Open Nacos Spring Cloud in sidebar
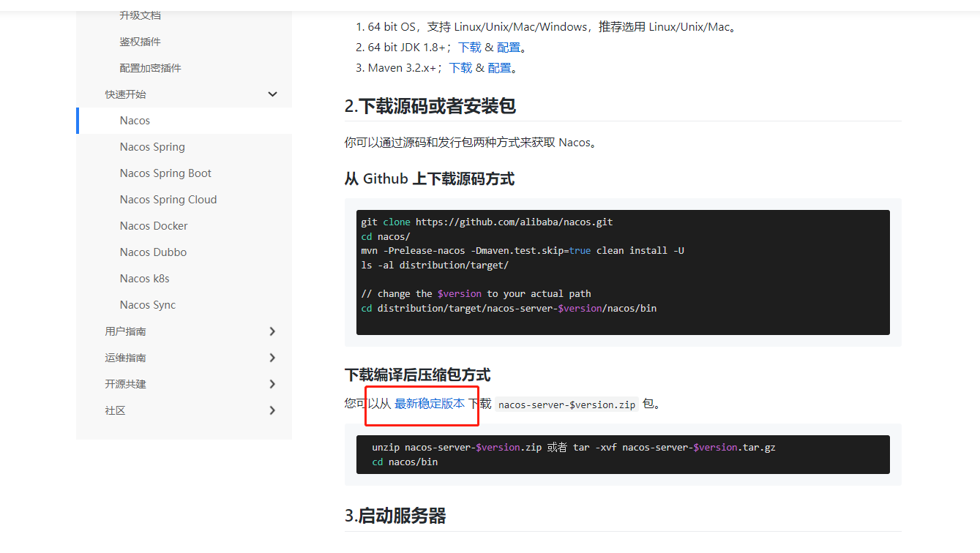This screenshot has width=980, height=553. tap(168, 200)
